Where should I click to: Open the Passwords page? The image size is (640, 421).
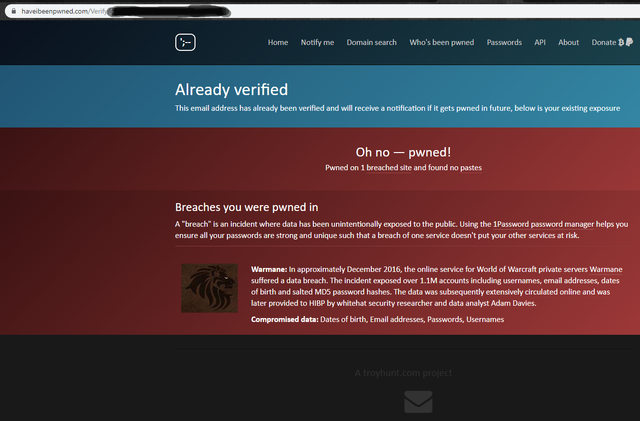[504, 42]
